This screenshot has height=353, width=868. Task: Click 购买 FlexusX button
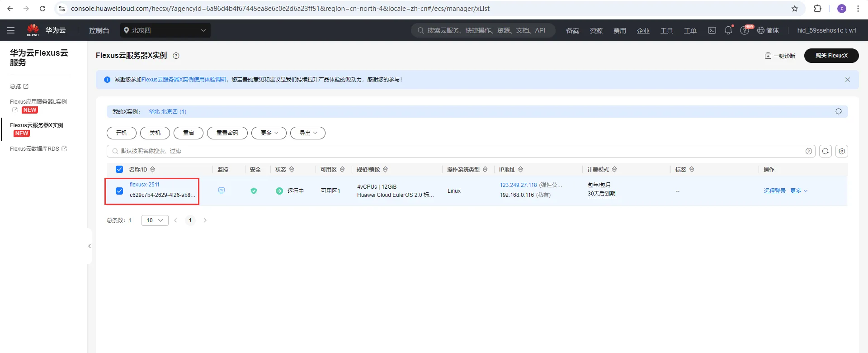click(x=831, y=56)
